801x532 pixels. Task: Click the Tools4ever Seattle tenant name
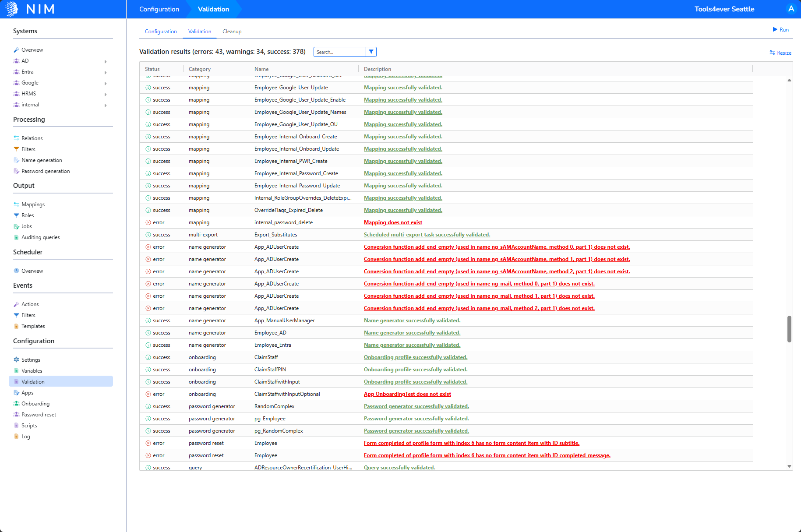(724, 9)
